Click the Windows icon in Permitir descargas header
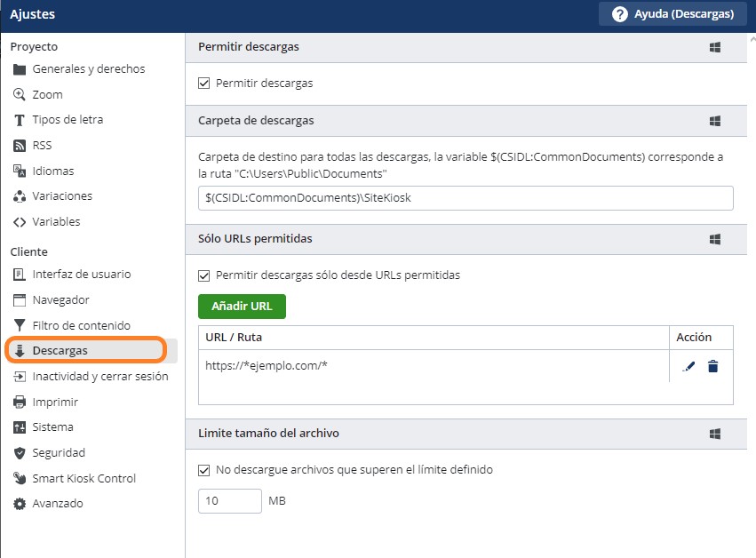The image size is (756, 558). pos(714,47)
